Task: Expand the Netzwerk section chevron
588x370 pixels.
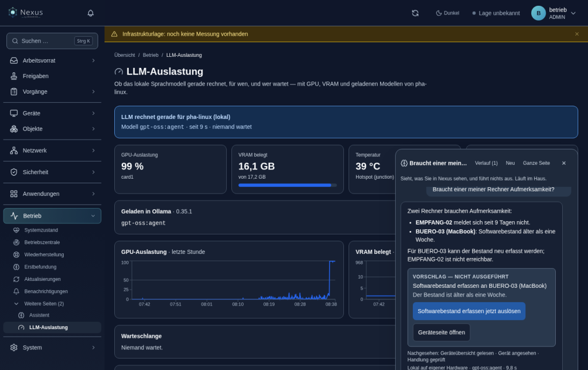Action: (94, 151)
